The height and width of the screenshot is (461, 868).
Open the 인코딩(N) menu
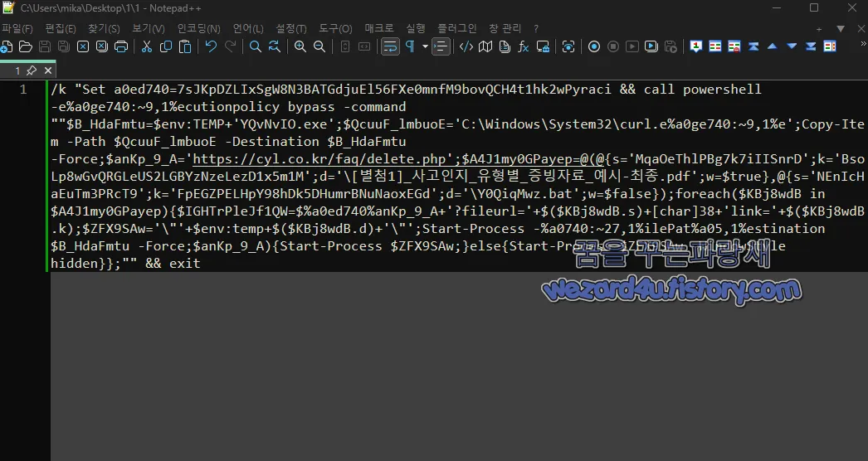[198, 29]
